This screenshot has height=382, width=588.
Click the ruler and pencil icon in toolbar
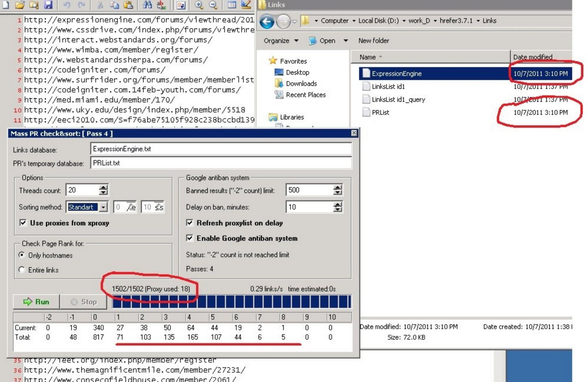tap(246, 5)
